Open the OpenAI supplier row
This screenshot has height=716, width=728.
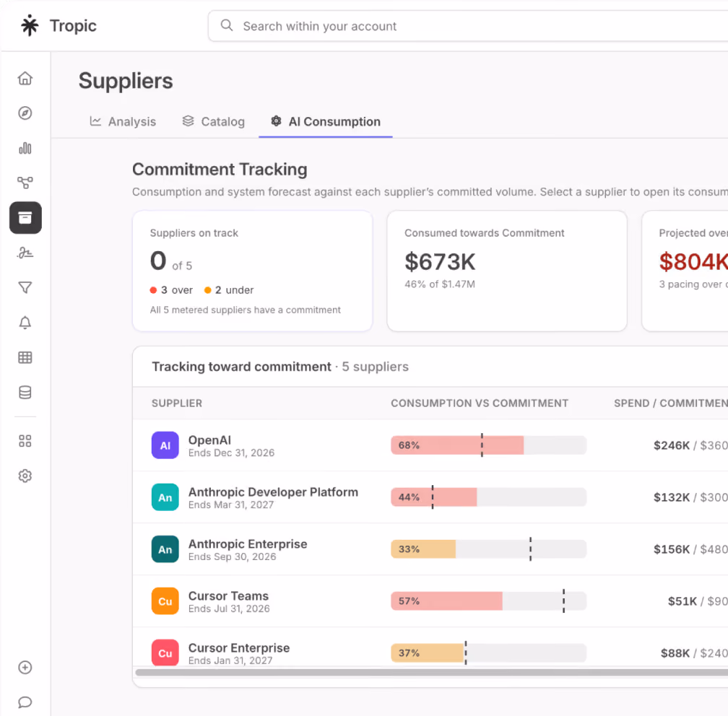click(x=430, y=445)
